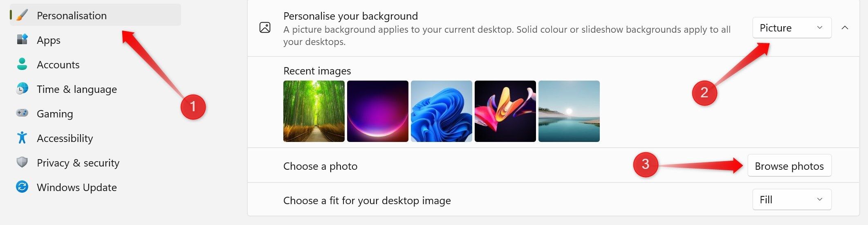Select the bamboo forest wallpaper thumbnail
The image size is (868, 225).
(x=314, y=111)
